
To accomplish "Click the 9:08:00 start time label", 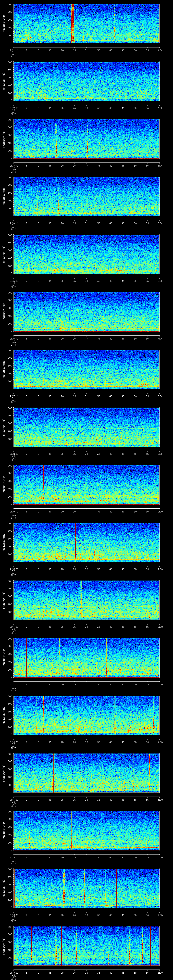I will click(14, 454).
